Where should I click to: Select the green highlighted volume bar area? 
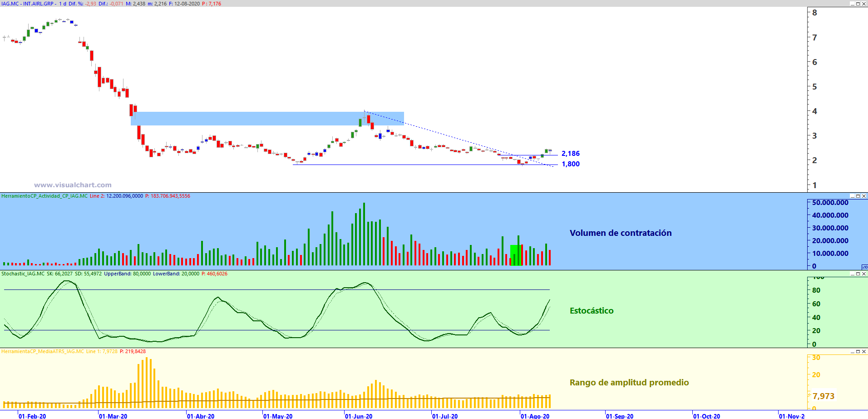516,255
